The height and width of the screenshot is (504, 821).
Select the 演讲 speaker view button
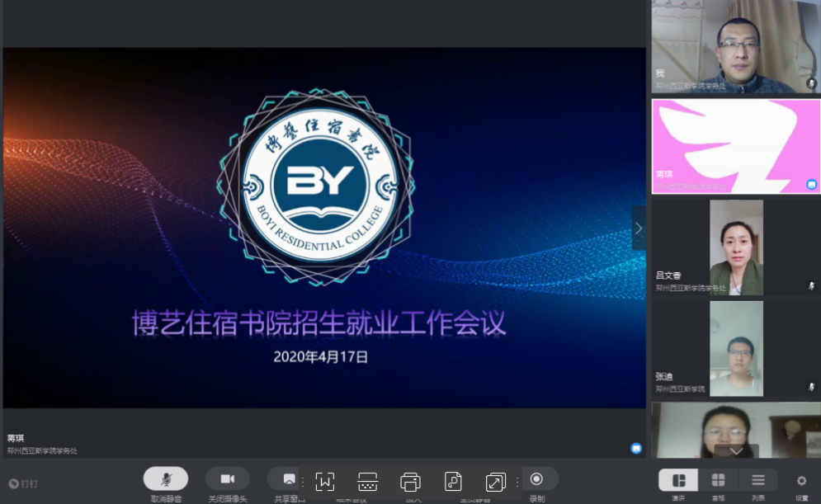point(679,481)
